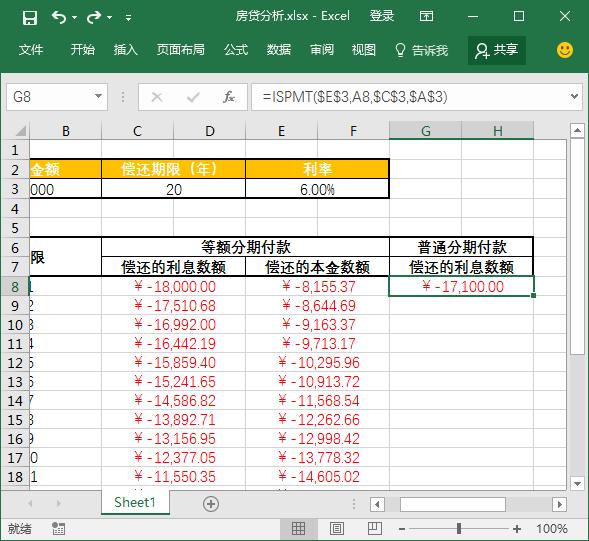Switch to the 插入 tab
This screenshot has height=541, width=589.
[126, 50]
